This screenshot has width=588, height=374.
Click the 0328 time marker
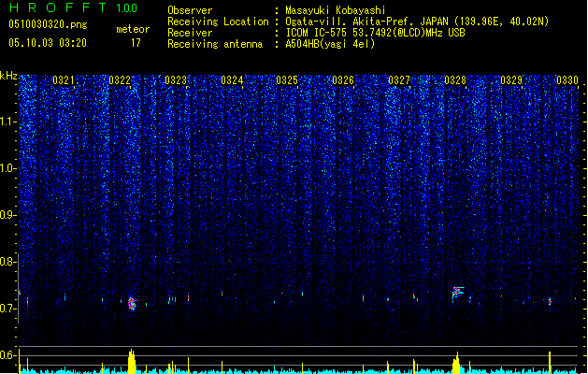(x=455, y=79)
